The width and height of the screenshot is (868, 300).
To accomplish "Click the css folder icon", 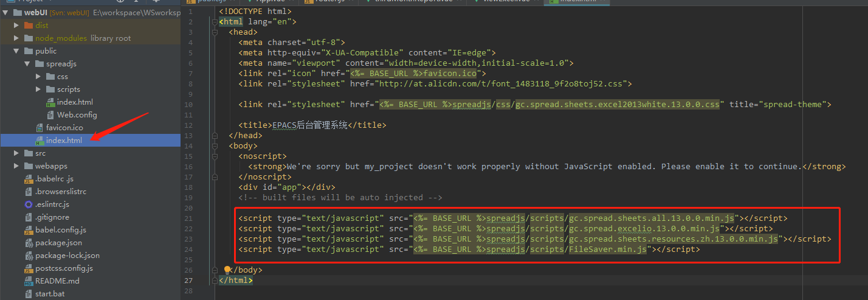I will (50, 77).
